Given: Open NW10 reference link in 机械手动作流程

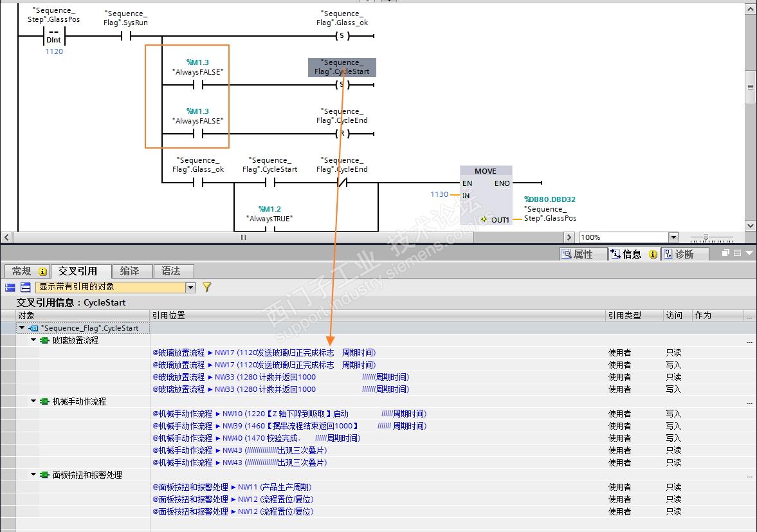Looking at the screenshot, I should (x=289, y=414).
